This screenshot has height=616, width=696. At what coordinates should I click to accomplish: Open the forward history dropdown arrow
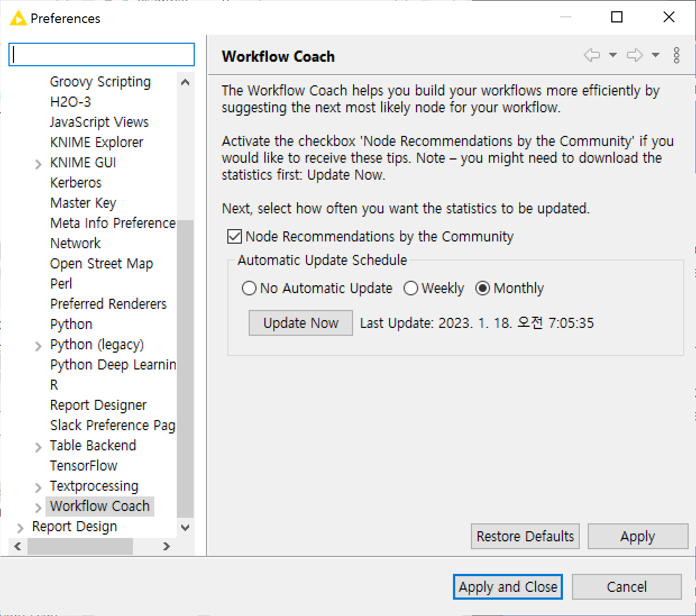tap(656, 55)
